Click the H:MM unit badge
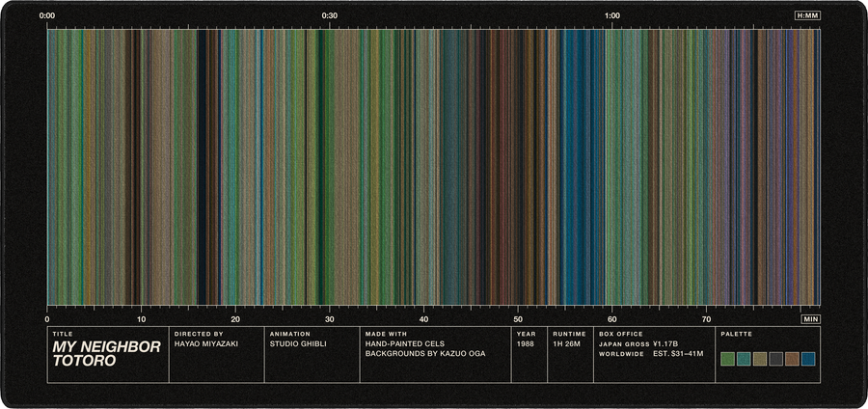This screenshot has height=409, width=868. pos(807,15)
